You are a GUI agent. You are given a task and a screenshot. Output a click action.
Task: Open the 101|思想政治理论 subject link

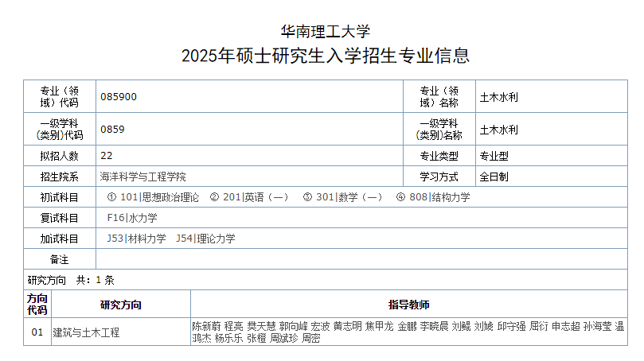click(159, 197)
